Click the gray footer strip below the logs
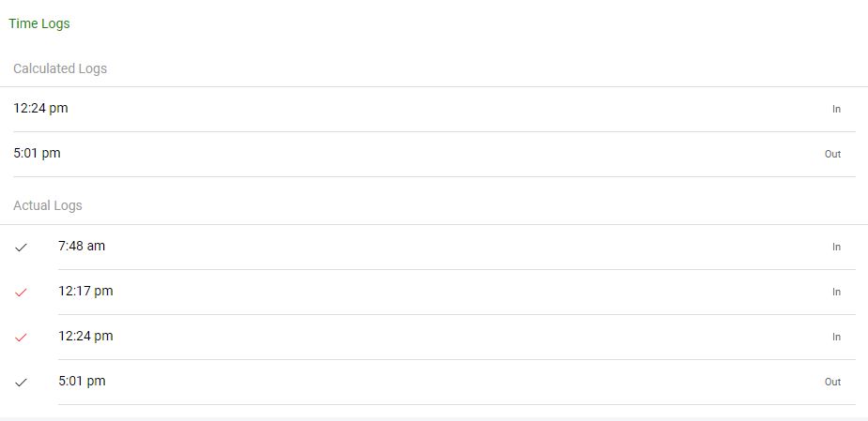Image resolution: width=868 pixels, height=421 pixels. click(434, 417)
